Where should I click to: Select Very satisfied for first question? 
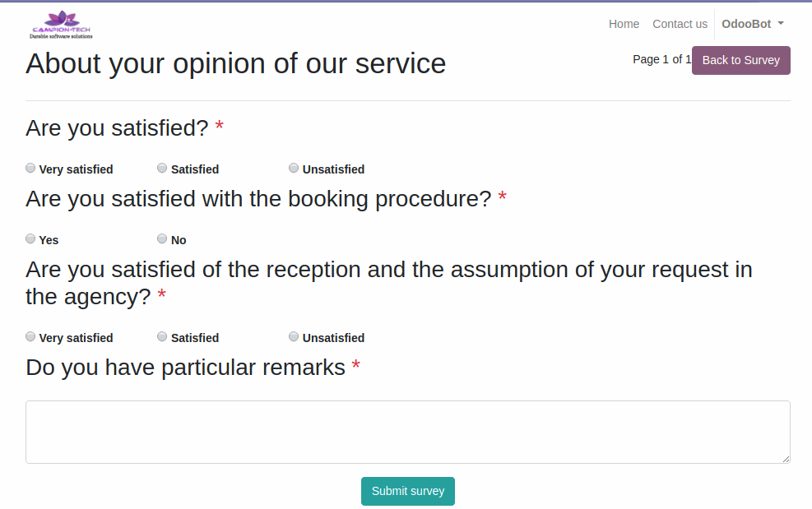tap(30, 168)
